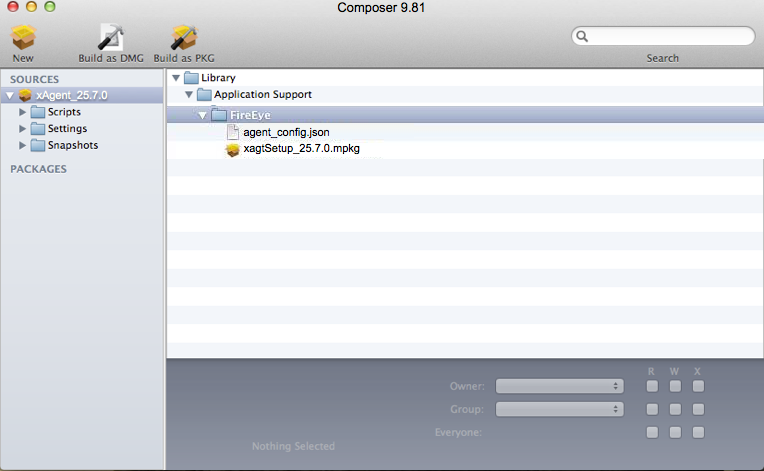
Task: Toggle Group execute permission checkbox
Action: click(698, 409)
